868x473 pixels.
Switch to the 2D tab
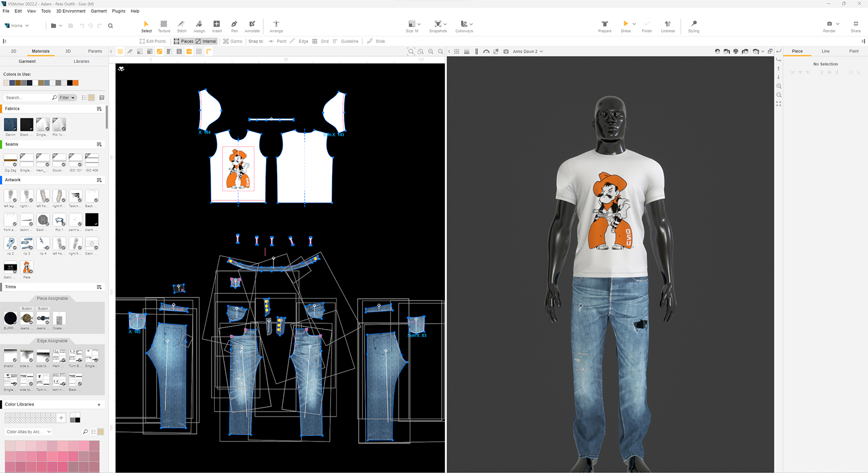[x=14, y=51]
